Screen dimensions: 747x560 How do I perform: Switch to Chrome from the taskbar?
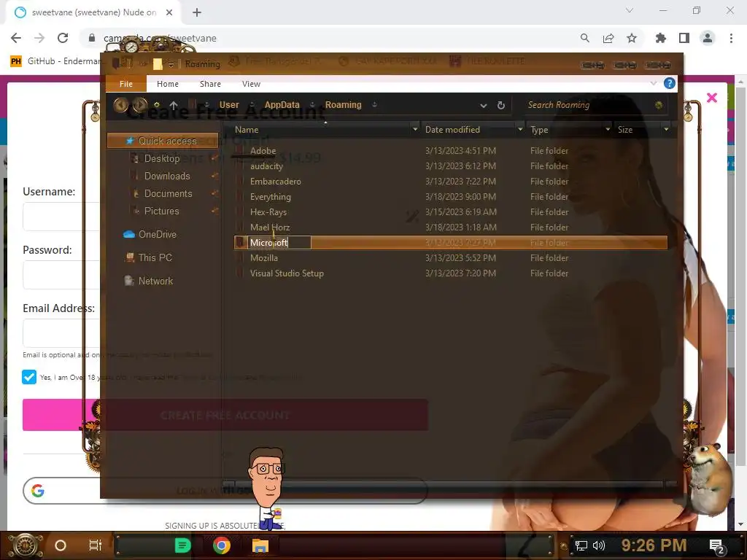222,545
